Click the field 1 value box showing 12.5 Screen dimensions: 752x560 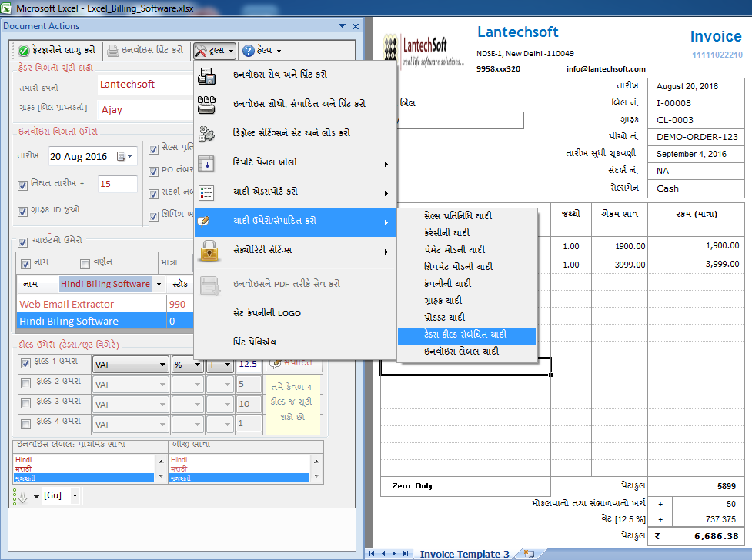tap(248, 365)
